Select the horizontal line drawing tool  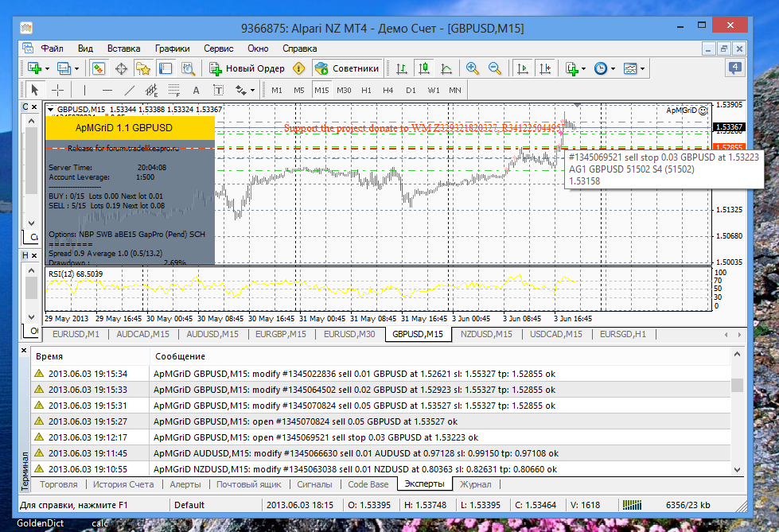(x=107, y=90)
